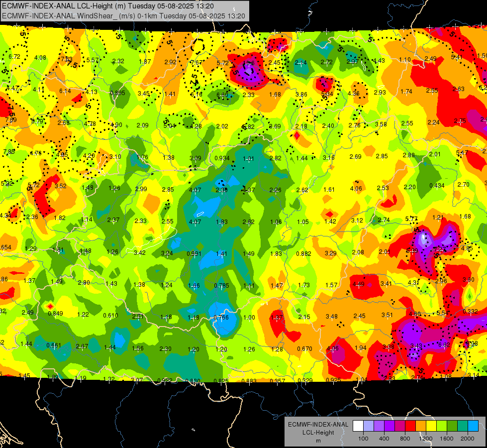Click the 'ECMWF-INDEX-ANAL' legend heading

click(318, 425)
